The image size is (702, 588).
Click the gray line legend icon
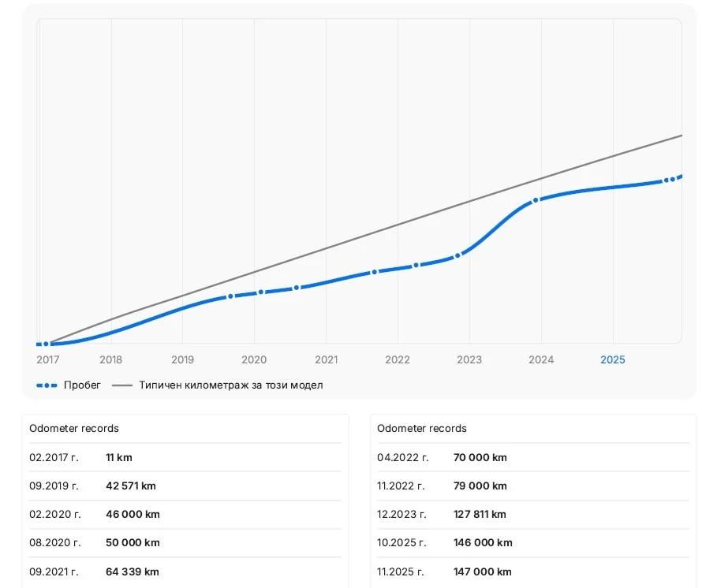pos(122,385)
